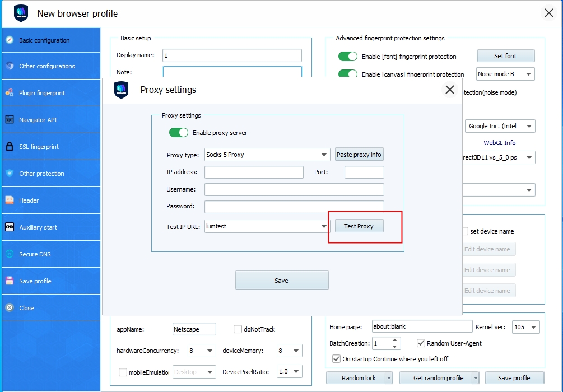Viewport: 563px width, 392px height.
Task: Open the Proxy type dropdown
Action: point(324,155)
